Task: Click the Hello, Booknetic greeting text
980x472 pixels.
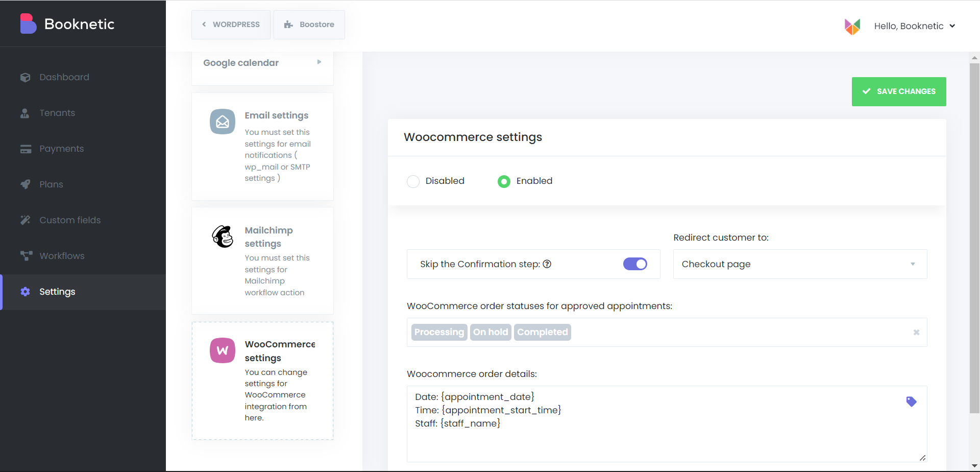Action: pyautogui.click(x=909, y=26)
